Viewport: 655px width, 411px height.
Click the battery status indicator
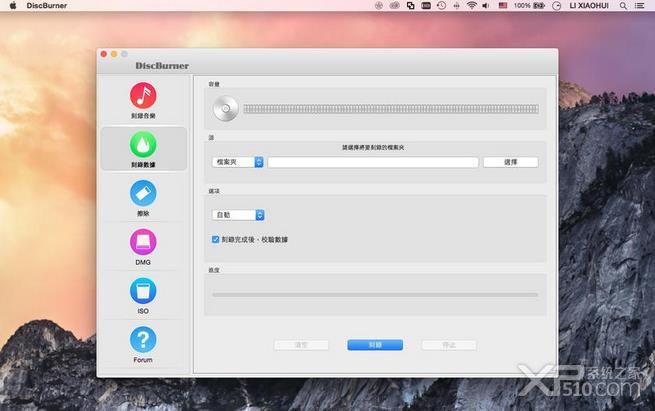click(529, 5)
